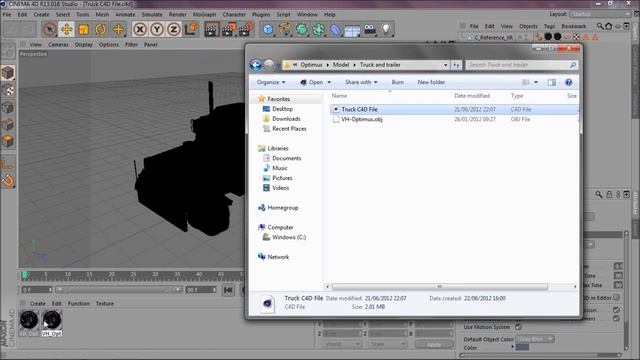640x360 pixels.
Task: Select the Texture mode checker icon
Action: point(8,91)
